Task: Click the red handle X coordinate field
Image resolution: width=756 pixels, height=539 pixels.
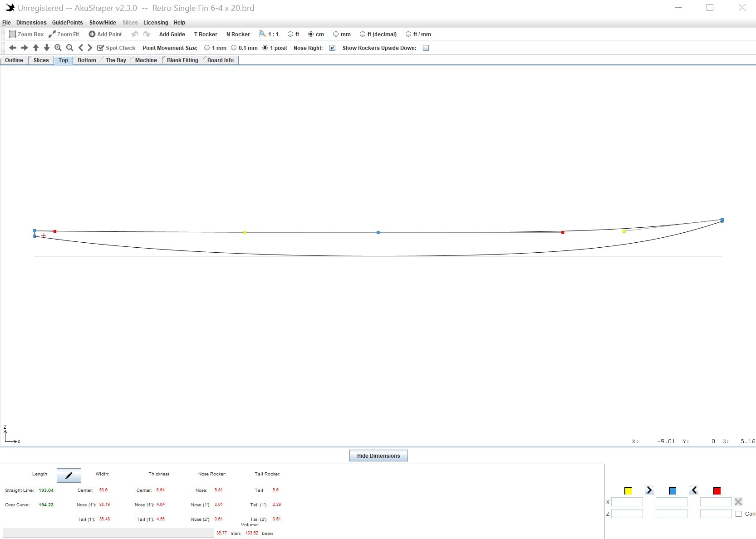Action: point(716,502)
